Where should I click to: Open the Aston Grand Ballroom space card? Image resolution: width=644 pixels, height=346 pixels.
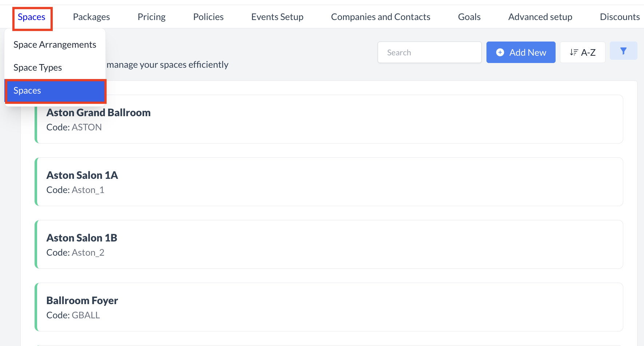(x=329, y=119)
